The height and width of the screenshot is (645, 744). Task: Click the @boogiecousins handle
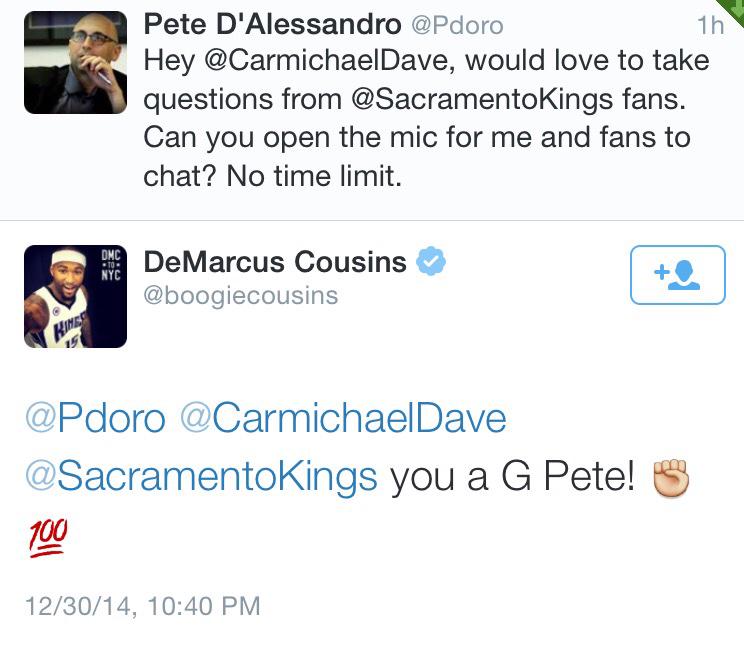pyautogui.click(x=241, y=296)
